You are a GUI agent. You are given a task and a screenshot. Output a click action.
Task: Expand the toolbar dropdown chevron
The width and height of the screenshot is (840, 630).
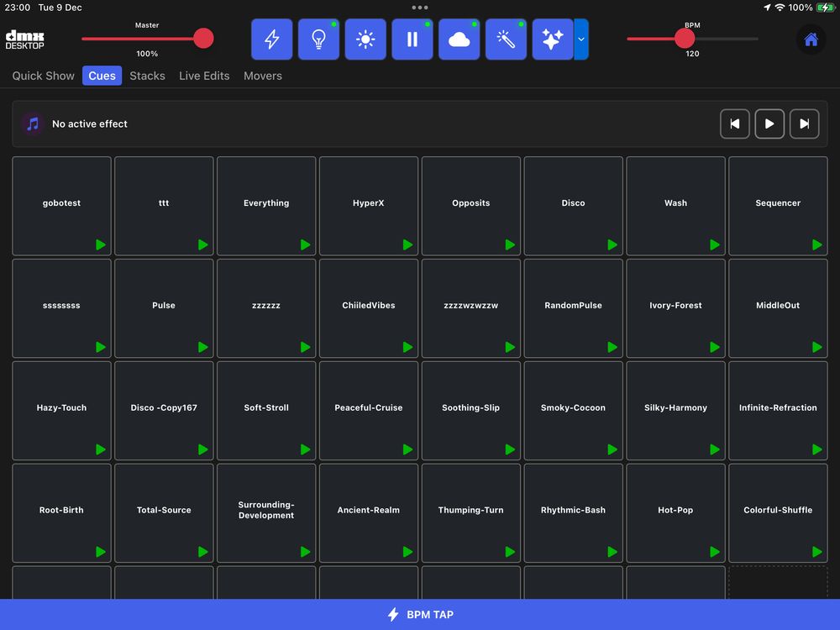(x=581, y=39)
